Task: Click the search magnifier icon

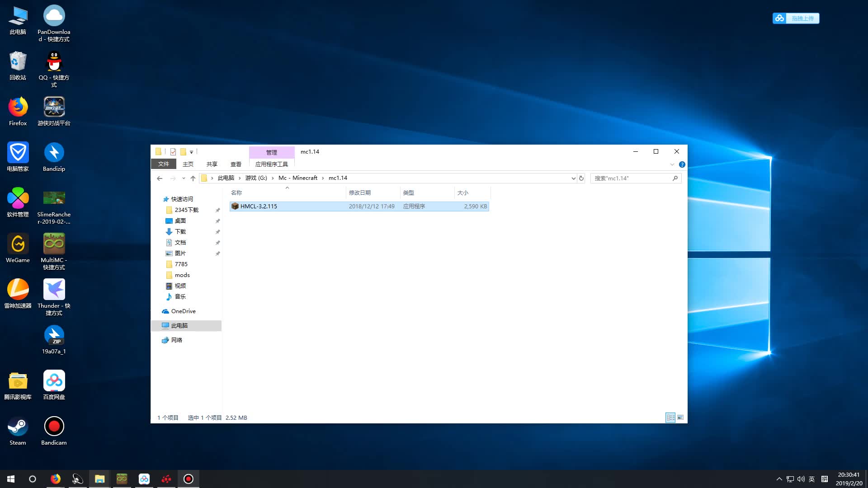Action: coord(675,178)
